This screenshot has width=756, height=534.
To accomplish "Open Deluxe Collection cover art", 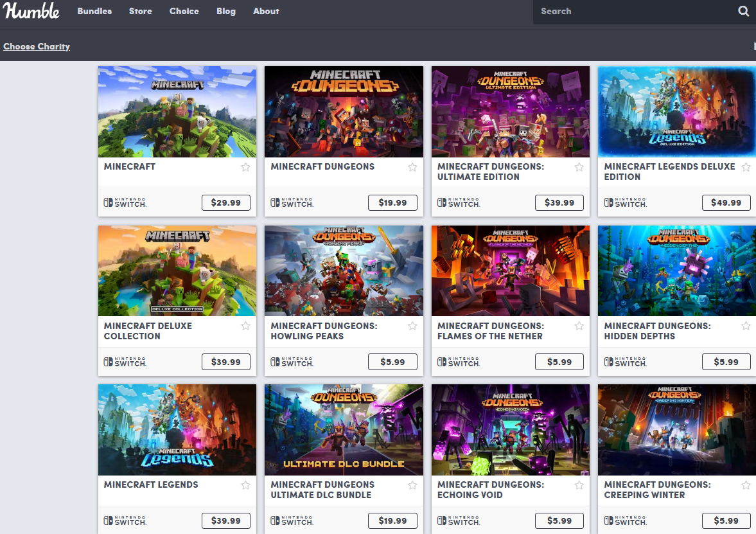I will tap(177, 271).
